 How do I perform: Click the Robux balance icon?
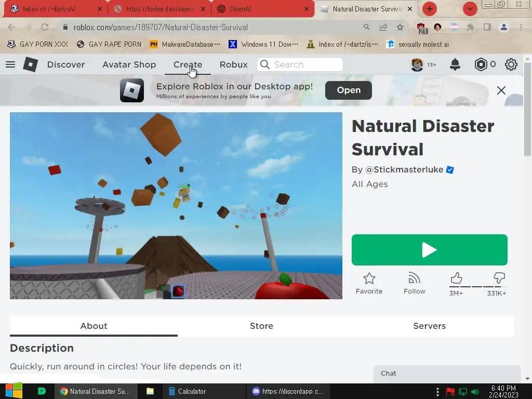point(481,64)
